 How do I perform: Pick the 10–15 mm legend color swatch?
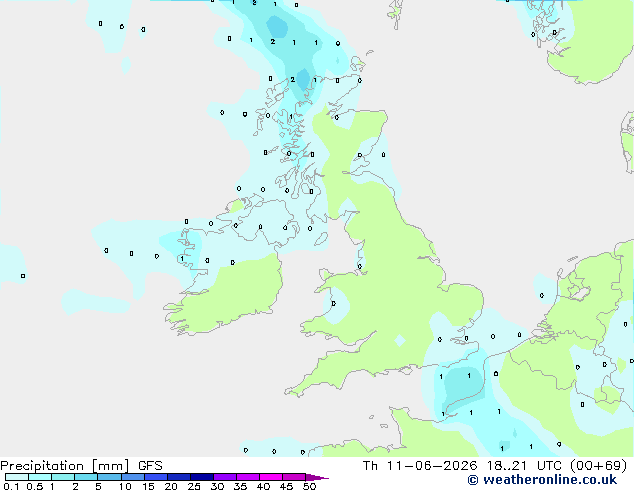click(132, 477)
